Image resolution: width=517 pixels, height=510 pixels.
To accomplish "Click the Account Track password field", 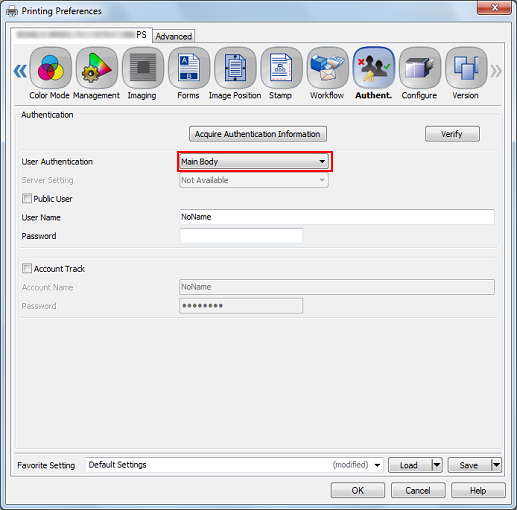I will point(241,306).
